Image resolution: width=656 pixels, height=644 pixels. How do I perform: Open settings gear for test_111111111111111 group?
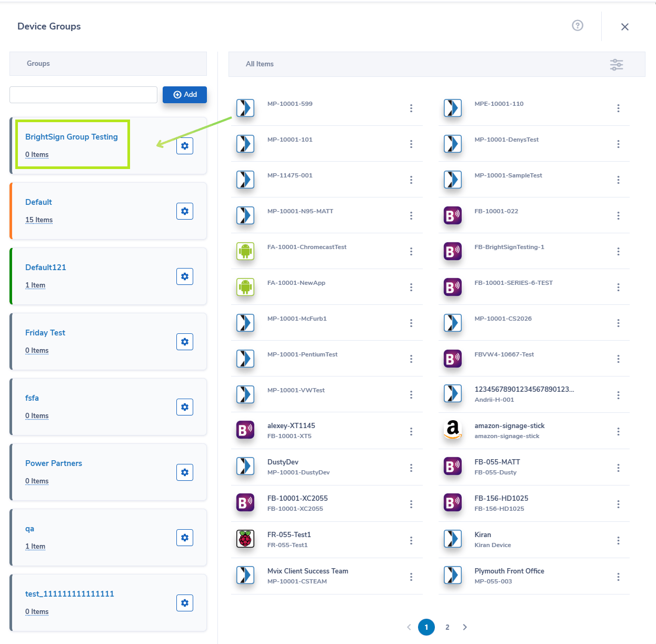tap(185, 603)
